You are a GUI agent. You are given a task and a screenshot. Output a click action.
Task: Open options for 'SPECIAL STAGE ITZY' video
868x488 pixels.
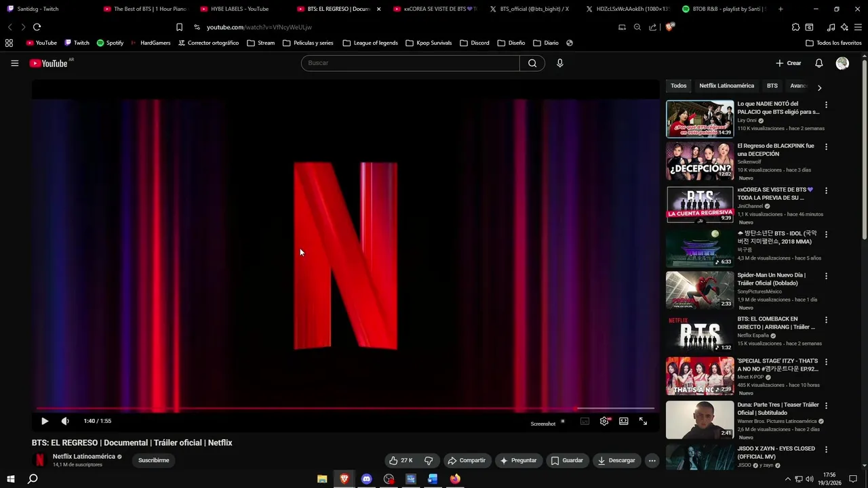click(826, 362)
